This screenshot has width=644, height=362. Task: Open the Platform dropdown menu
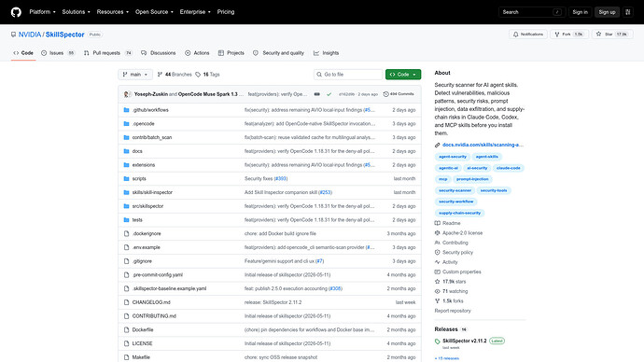42,12
